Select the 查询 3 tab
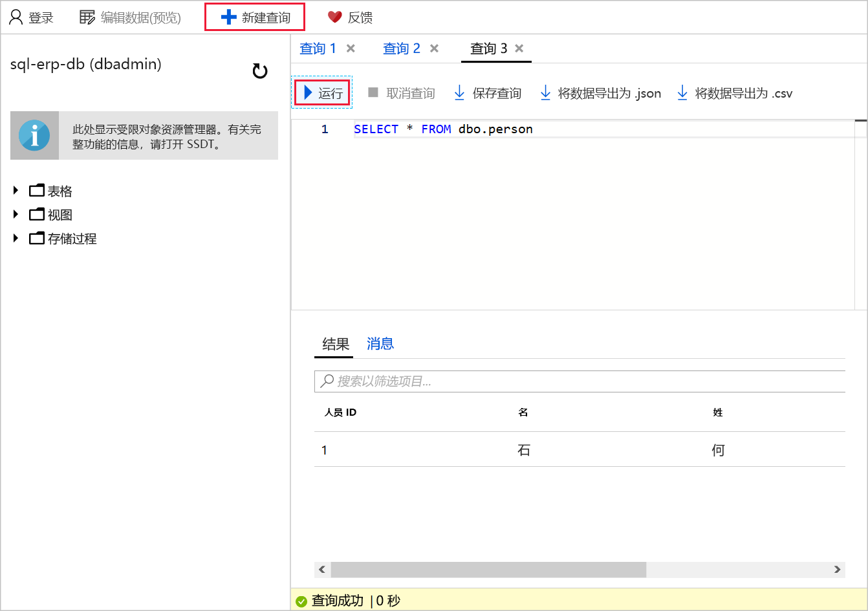Screen dimensions: 868x611 [488, 48]
